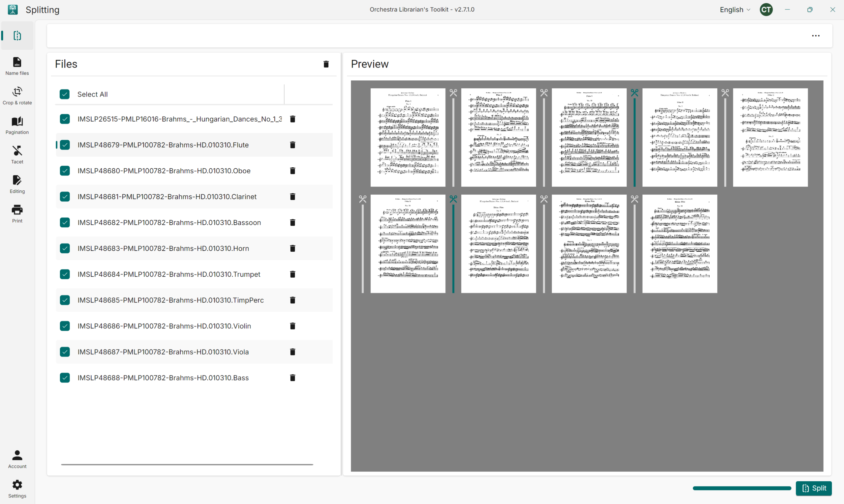844x504 pixels.
Task: Open Settings from the sidebar
Action: [17, 489]
